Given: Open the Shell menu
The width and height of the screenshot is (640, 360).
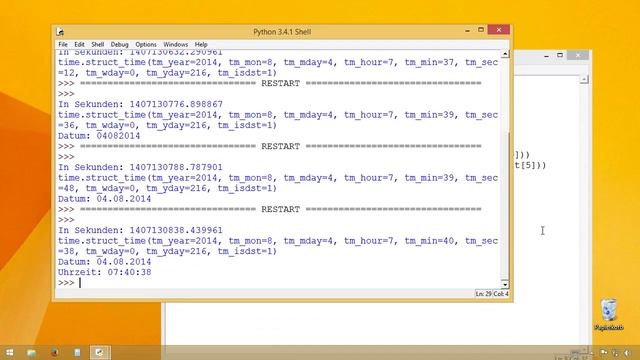Looking at the screenshot, I should 98,44.
